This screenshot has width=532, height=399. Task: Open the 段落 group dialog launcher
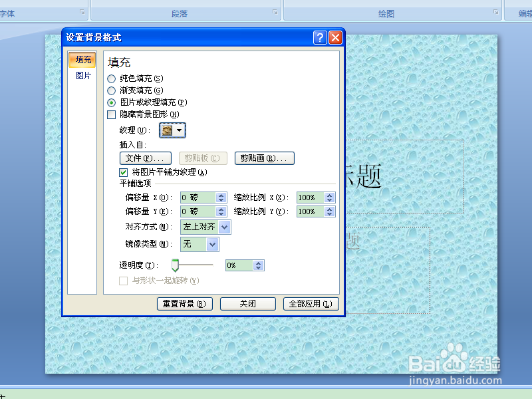click(274, 11)
